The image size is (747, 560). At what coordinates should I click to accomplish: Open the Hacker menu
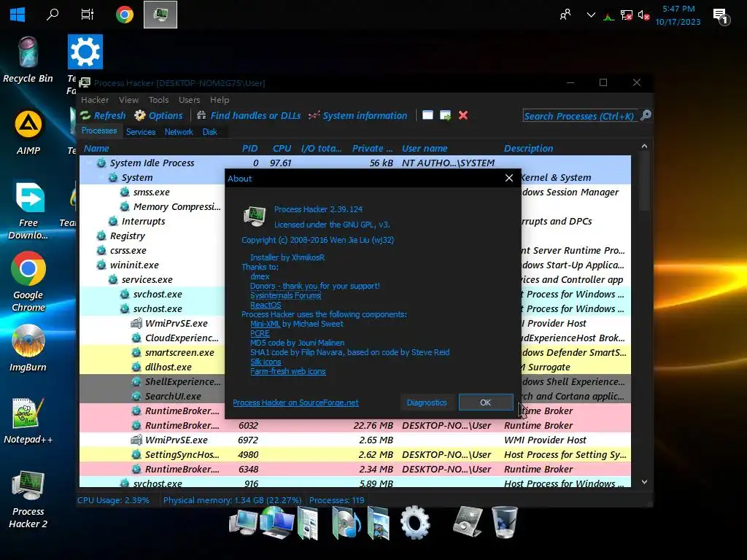(x=95, y=99)
